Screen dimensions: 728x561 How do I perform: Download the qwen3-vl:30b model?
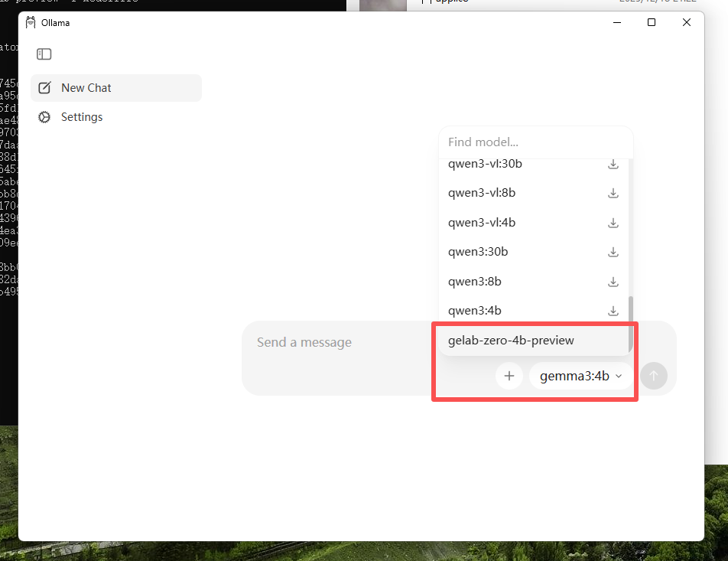(613, 164)
